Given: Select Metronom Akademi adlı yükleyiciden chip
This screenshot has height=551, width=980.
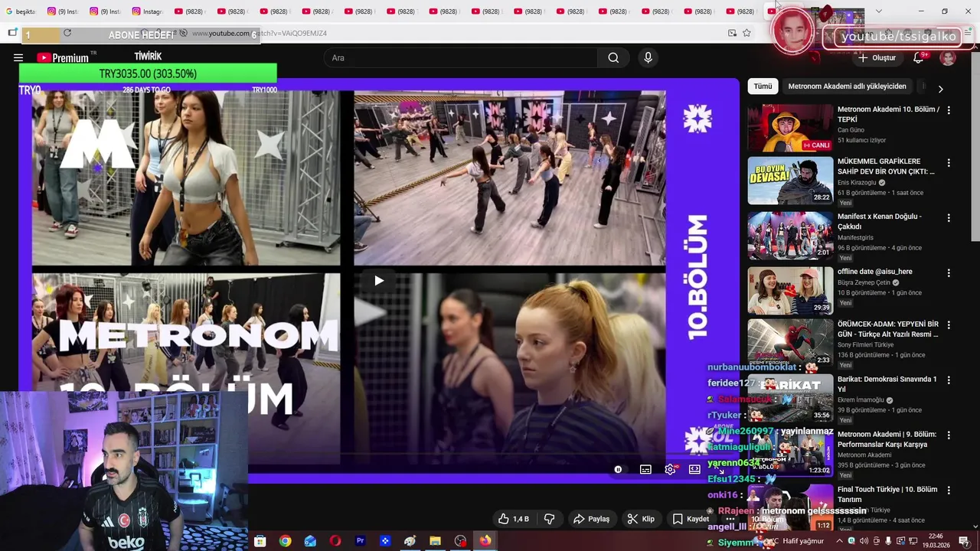Looking at the screenshot, I should coord(847,86).
